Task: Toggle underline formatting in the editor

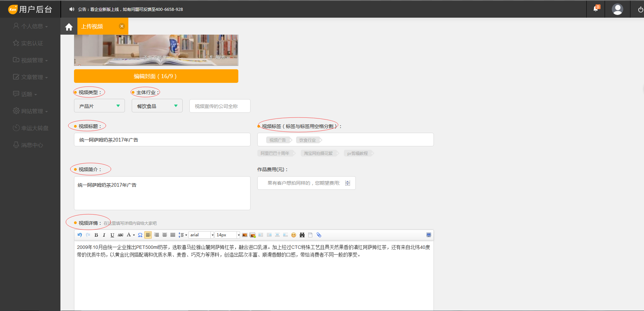Action: tap(112, 235)
